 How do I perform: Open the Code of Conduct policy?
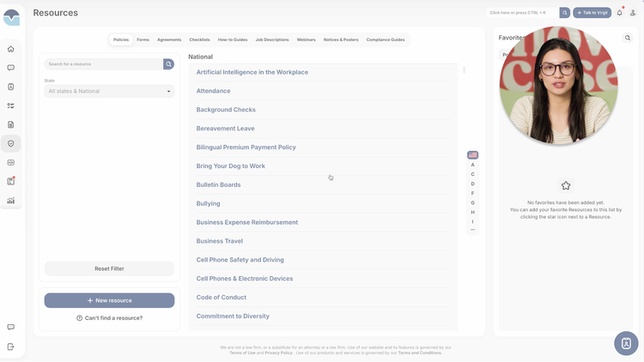tap(222, 298)
